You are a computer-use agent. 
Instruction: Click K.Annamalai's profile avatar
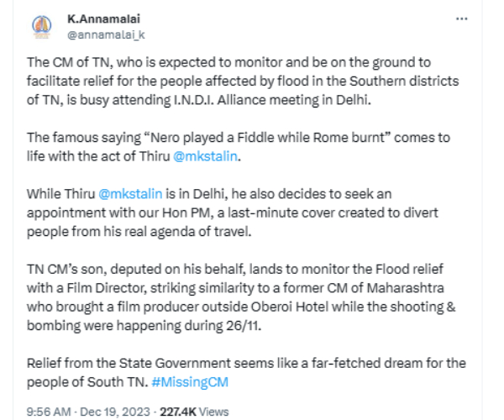pyautogui.click(x=39, y=27)
